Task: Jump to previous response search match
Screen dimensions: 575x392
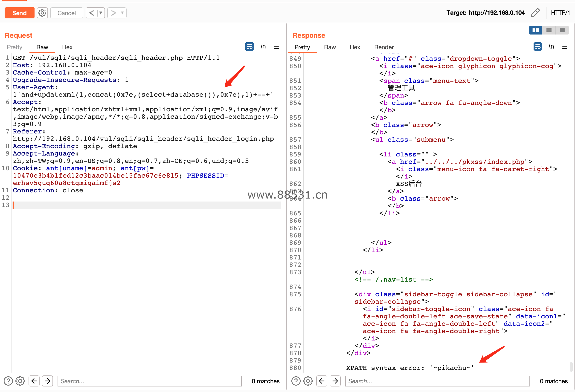Action: 322,381
